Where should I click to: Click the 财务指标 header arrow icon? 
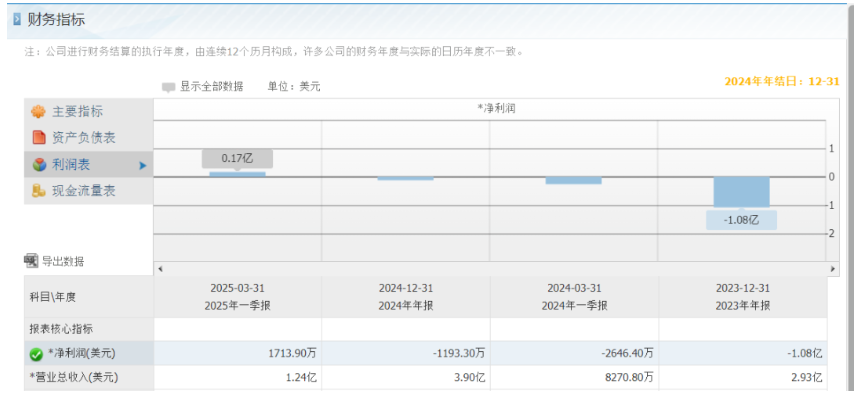(x=17, y=20)
